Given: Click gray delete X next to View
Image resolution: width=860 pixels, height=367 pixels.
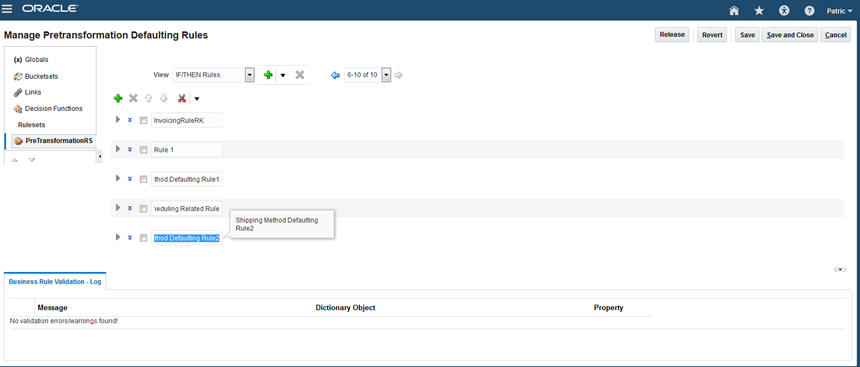Looking at the screenshot, I should 299,75.
